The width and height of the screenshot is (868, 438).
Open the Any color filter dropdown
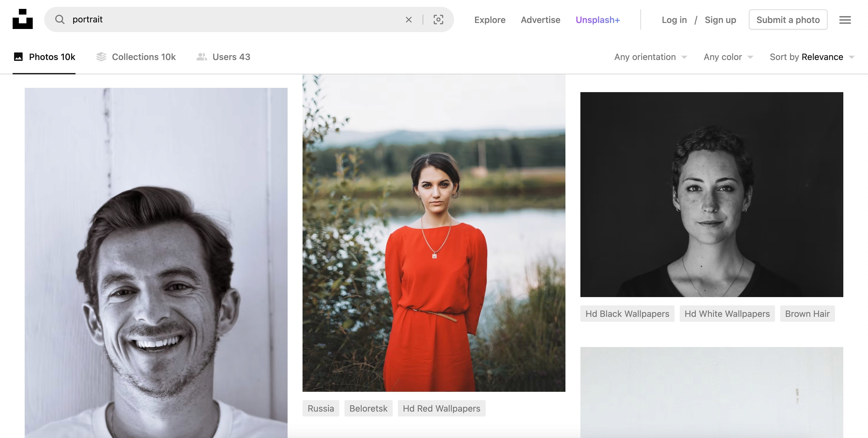pos(728,57)
